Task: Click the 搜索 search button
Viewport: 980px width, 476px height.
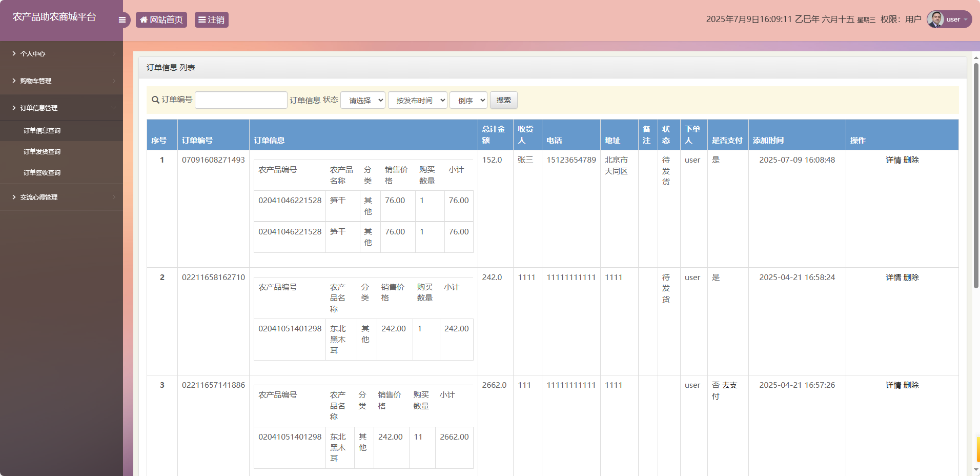Action: coord(503,100)
